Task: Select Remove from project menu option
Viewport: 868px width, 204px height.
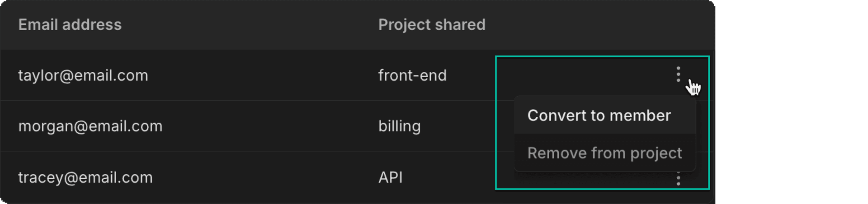Action: point(604,153)
